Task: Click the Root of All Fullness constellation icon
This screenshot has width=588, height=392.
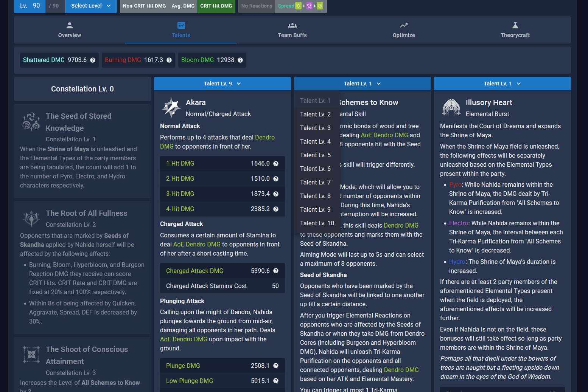Action: [x=31, y=218]
